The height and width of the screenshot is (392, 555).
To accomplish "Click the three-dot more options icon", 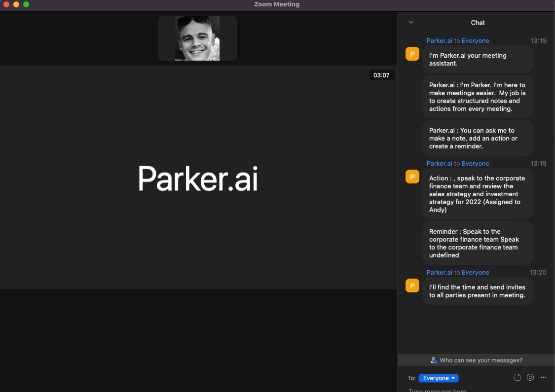I will pyautogui.click(x=543, y=377).
